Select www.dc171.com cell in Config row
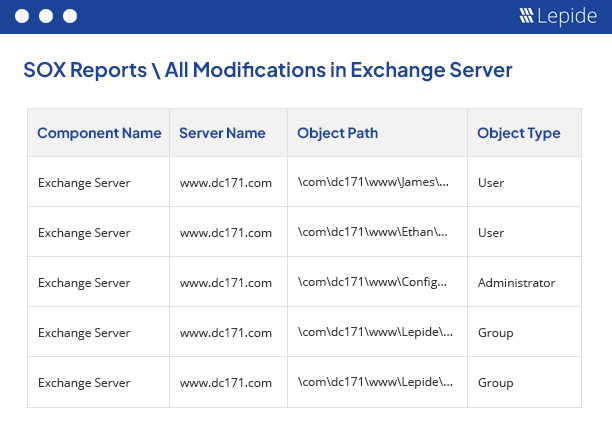Screen dimensions: 612x430 226,283
